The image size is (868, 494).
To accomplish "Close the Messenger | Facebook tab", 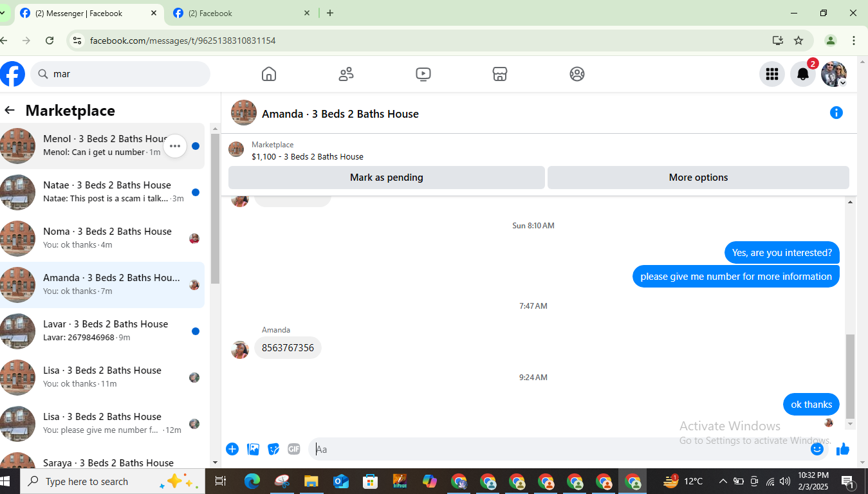I will coord(154,13).
